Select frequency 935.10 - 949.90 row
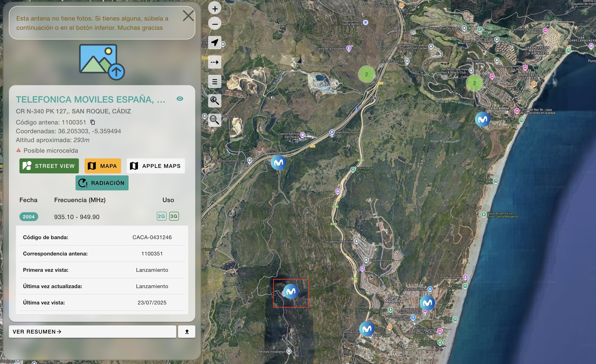596x364 pixels. click(102, 217)
